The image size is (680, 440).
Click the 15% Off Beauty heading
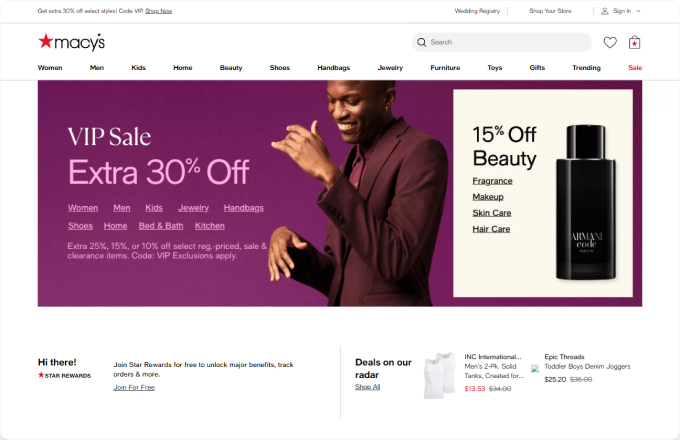tap(504, 147)
